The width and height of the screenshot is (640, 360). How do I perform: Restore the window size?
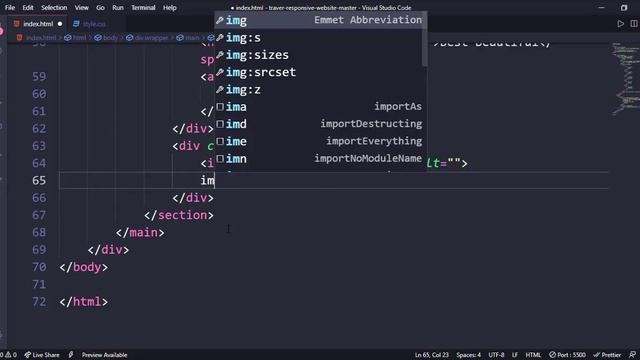pyautogui.click(x=624, y=7)
